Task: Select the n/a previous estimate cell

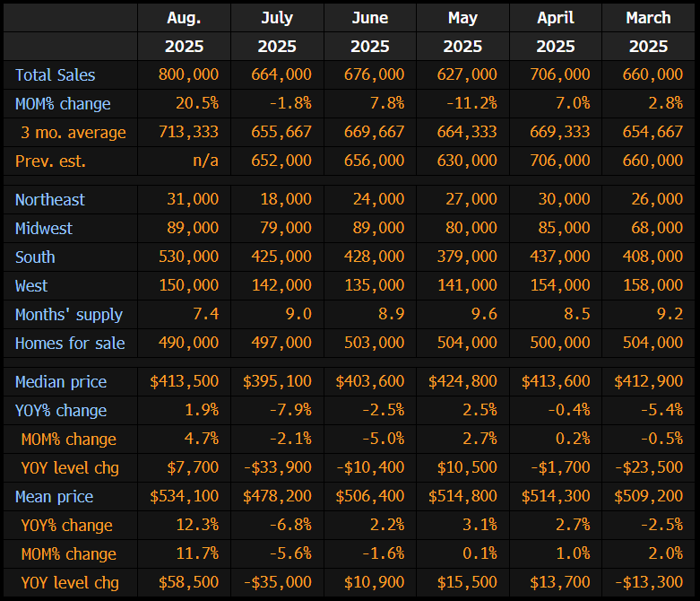Action: tap(205, 161)
